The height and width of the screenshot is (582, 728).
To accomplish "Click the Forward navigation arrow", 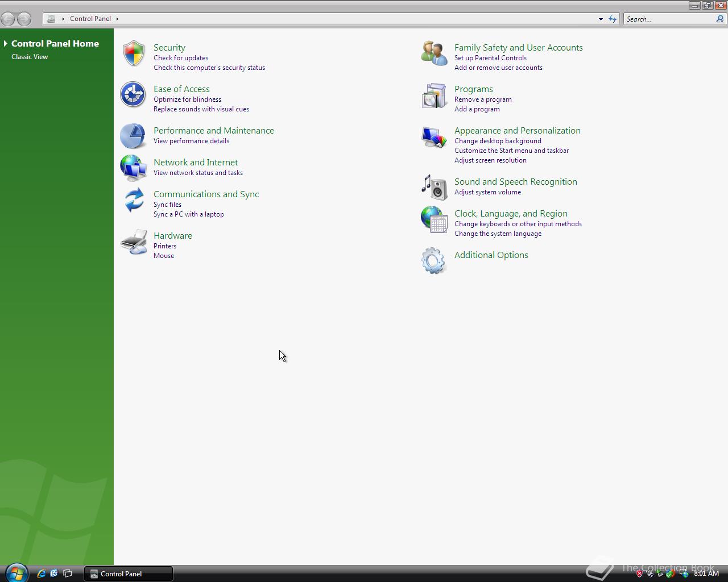I will pyautogui.click(x=24, y=19).
